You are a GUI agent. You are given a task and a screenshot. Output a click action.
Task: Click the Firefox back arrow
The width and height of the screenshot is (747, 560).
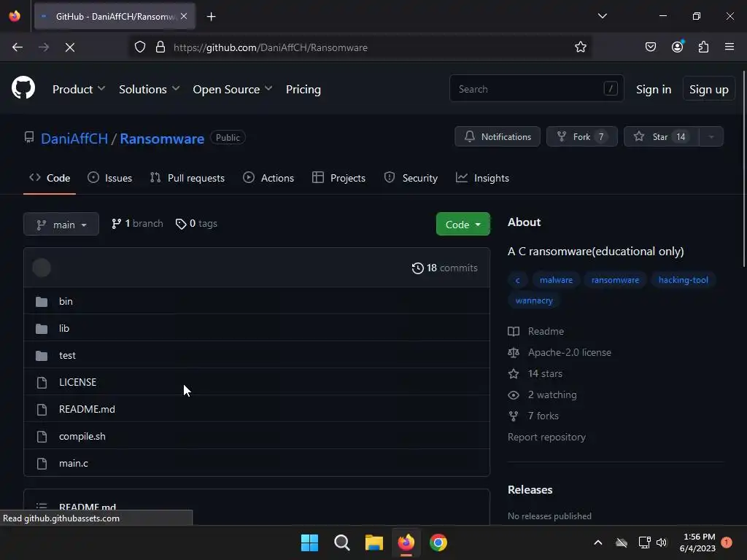click(18, 47)
